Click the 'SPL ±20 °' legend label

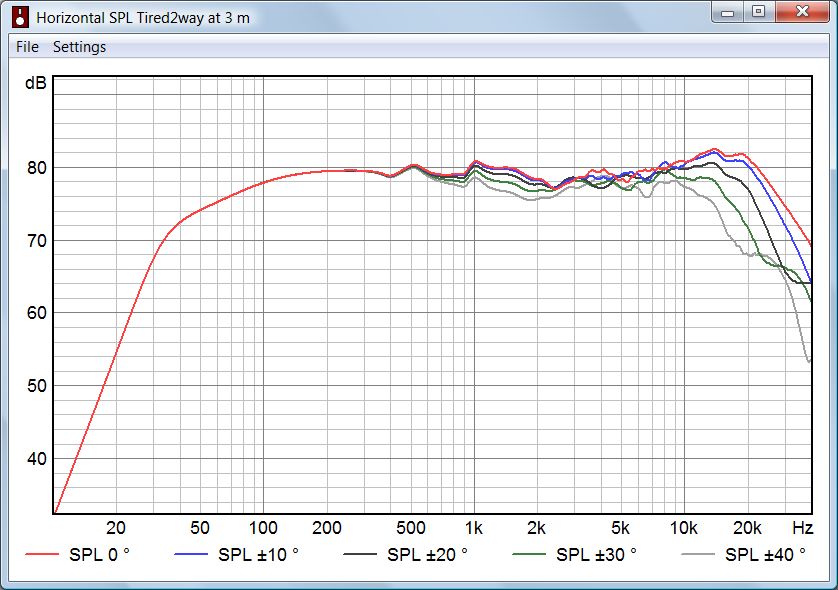click(427, 555)
